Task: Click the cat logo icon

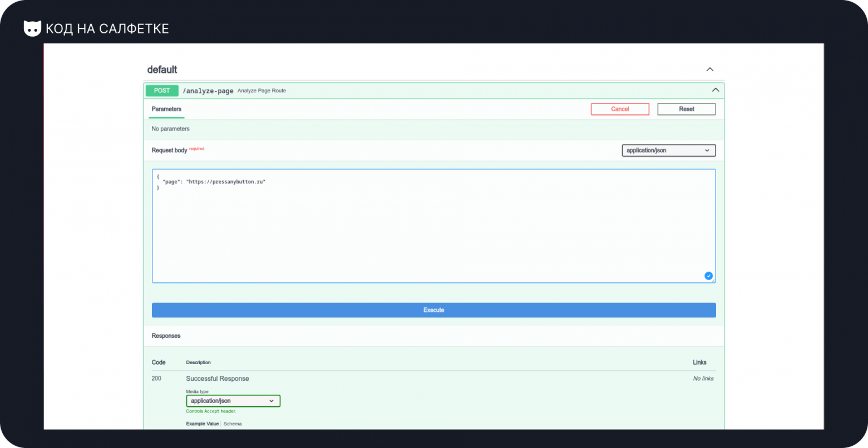Action: tap(32, 28)
